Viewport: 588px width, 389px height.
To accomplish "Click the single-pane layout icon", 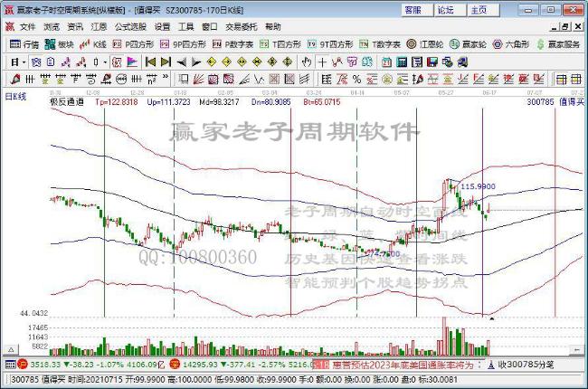I will (562, 79).
